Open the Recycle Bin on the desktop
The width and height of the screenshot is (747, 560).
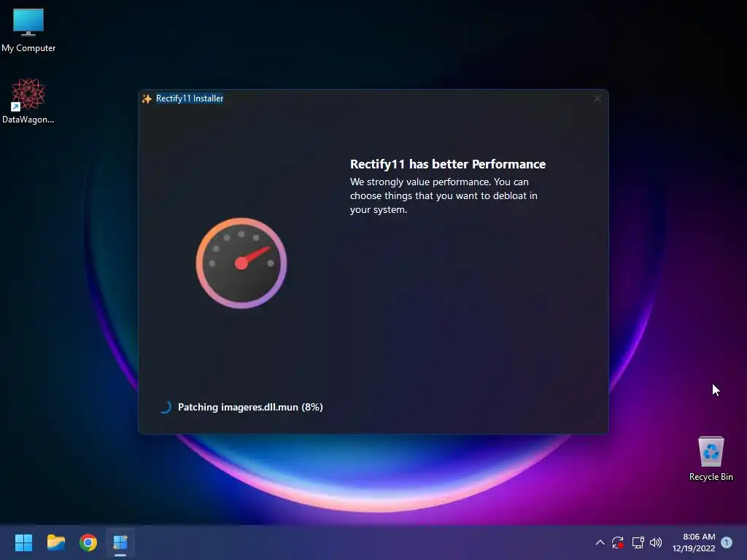711,458
